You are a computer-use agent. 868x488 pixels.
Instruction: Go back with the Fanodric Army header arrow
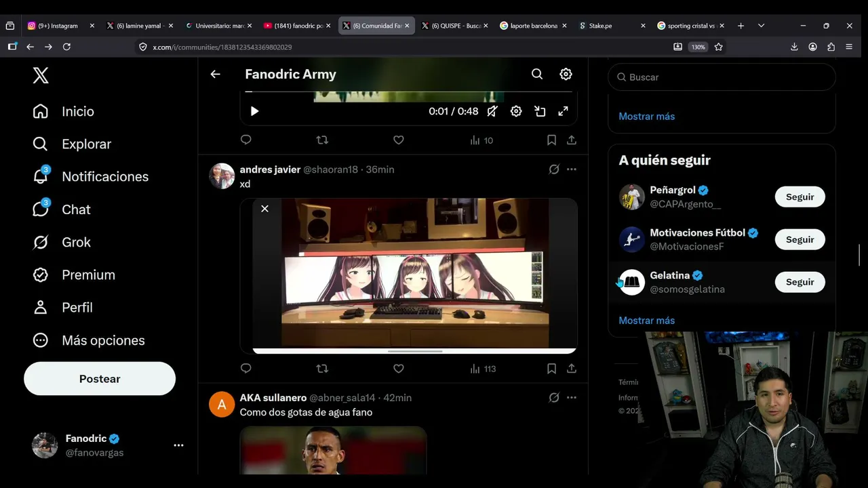[x=215, y=75]
